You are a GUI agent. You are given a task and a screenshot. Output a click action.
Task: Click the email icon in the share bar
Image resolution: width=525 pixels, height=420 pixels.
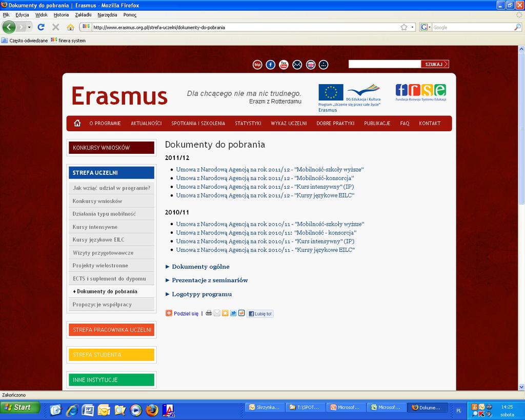coord(217,313)
